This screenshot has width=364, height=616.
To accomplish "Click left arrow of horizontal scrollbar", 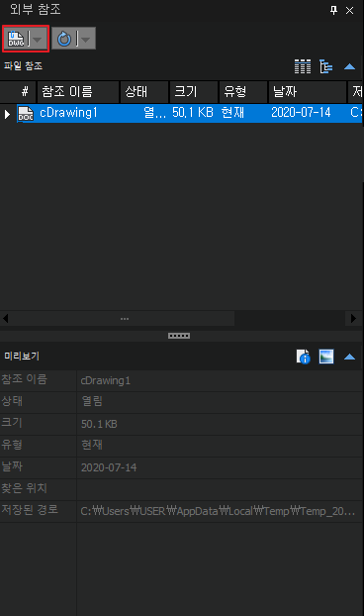I will point(6,318).
